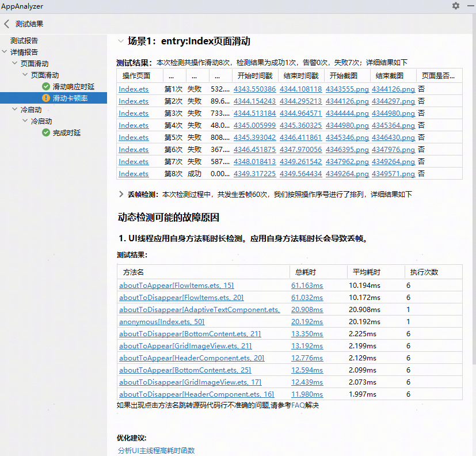Click the 开始时间戳 column header
The height and width of the screenshot is (456, 476).
(x=254, y=76)
